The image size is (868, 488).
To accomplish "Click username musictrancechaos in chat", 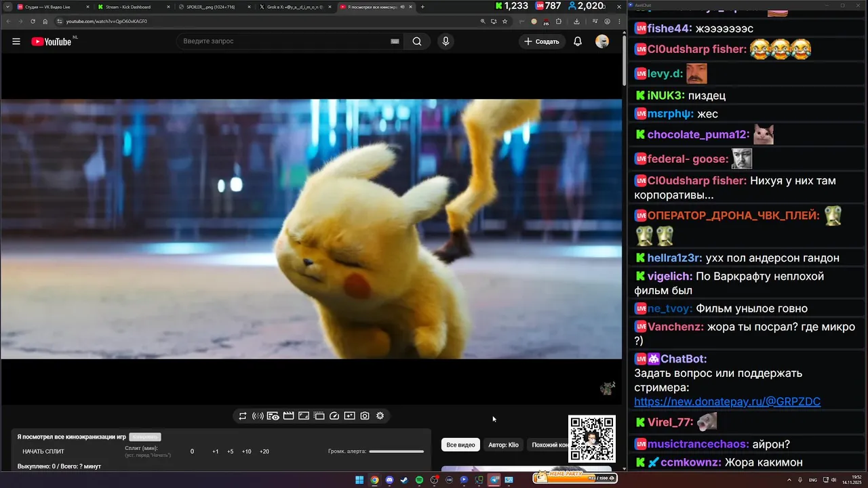I will [698, 445].
